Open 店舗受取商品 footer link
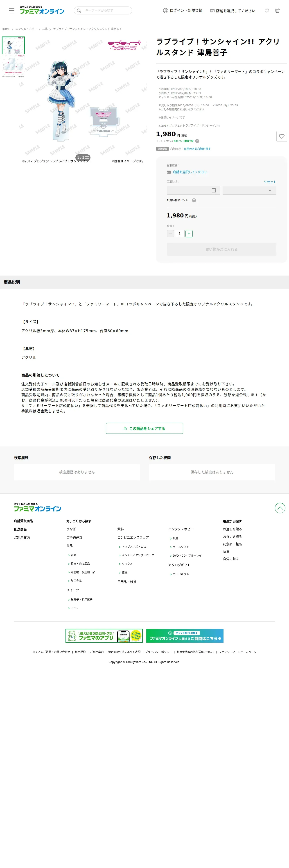Image resolution: width=289 pixels, height=868 pixels. pyautogui.click(x=23, y=521)
